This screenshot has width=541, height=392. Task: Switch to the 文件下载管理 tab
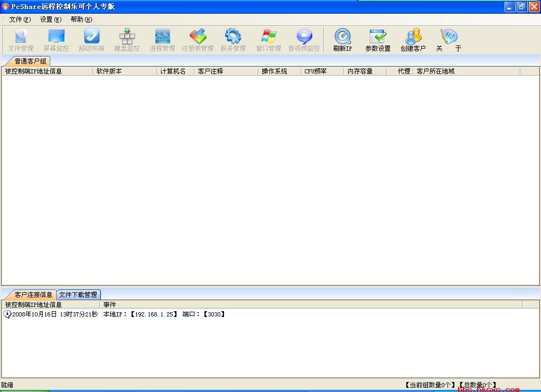[78, 295]
